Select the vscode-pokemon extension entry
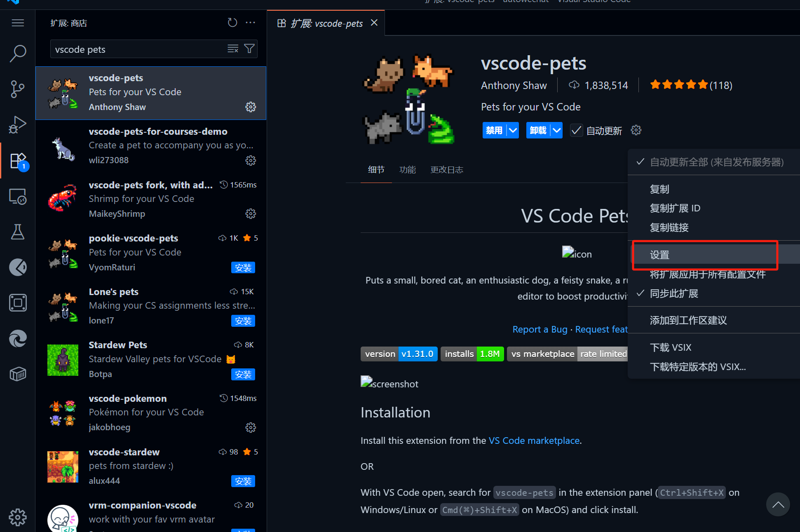800x532 pixels. click(151, 414)
